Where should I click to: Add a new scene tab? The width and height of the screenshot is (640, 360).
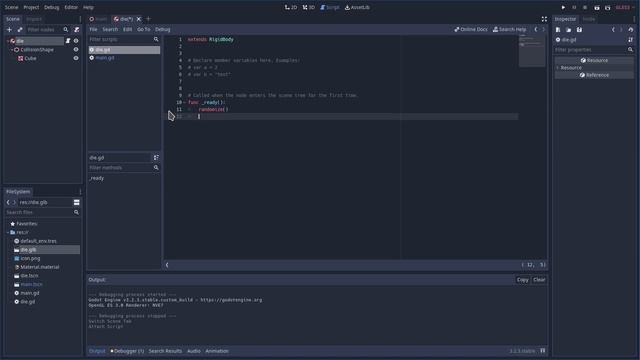149,19
